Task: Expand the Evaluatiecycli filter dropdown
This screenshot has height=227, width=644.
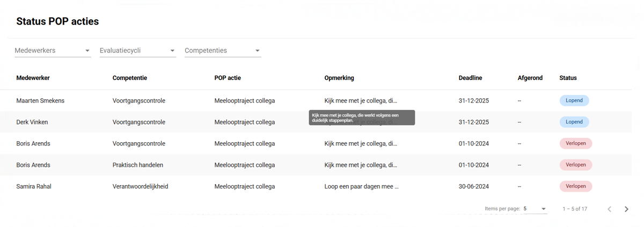Action: click(137, 50)
